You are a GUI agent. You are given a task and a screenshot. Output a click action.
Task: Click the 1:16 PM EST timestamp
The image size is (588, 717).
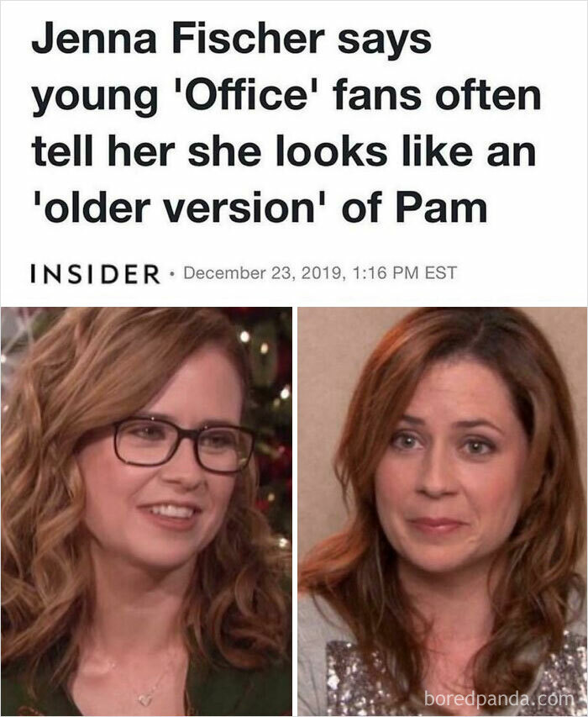click(x=405, y=273)
